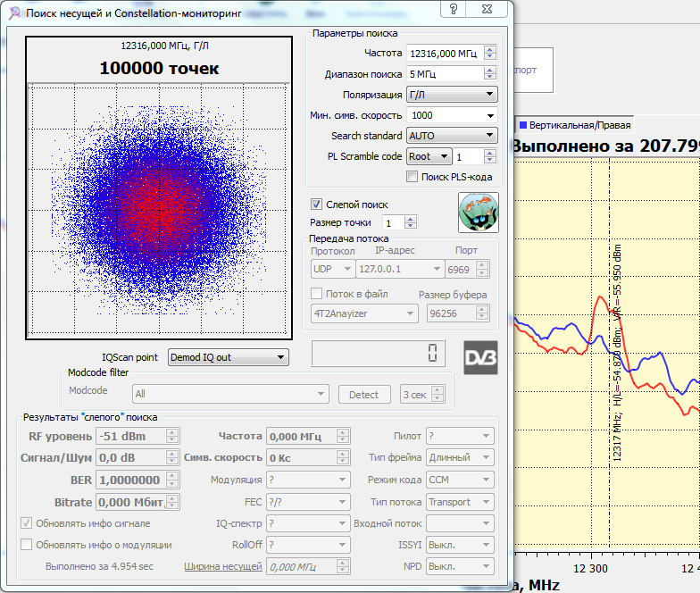Click the 12317 MHz marker line on spectrum
Image resolution: width=700 pixels, height=593 pixels.
(609, 353)
